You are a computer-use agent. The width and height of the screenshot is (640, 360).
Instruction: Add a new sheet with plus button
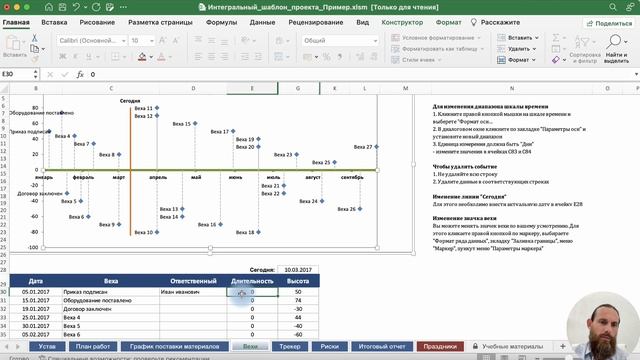pyautogui.click(x=562, y=347)
